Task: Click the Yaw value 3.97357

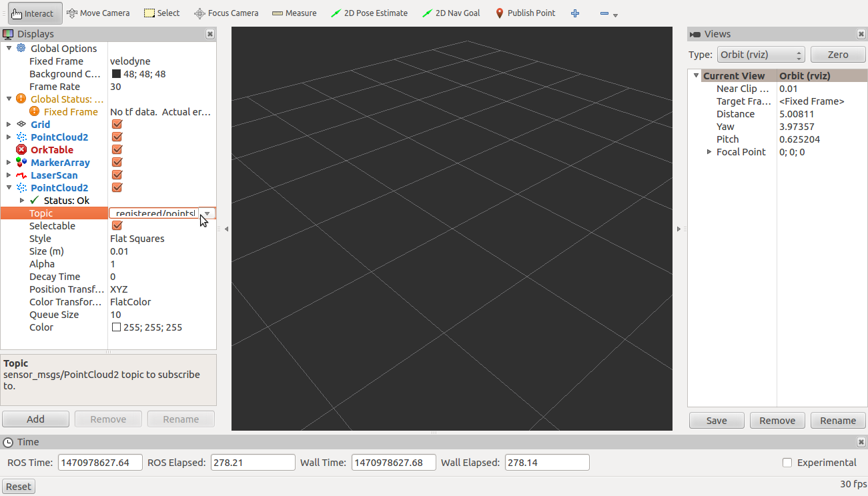Action: pos(797,127)
